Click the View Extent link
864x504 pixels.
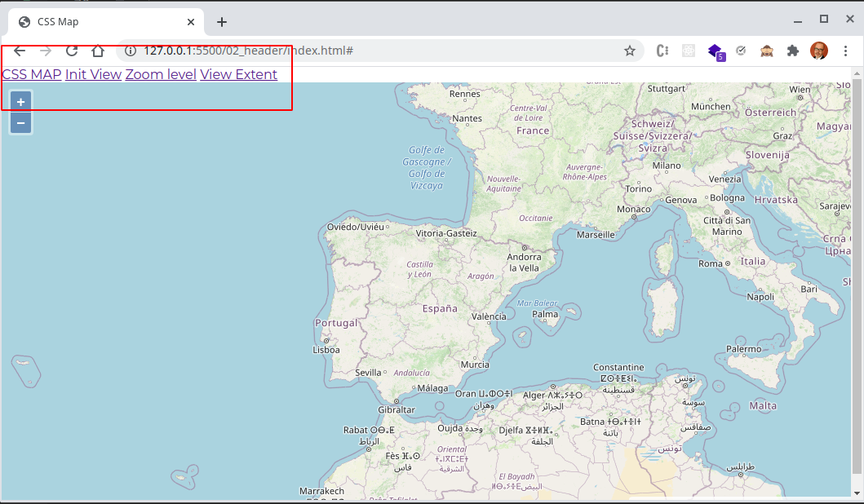[238, 74]
